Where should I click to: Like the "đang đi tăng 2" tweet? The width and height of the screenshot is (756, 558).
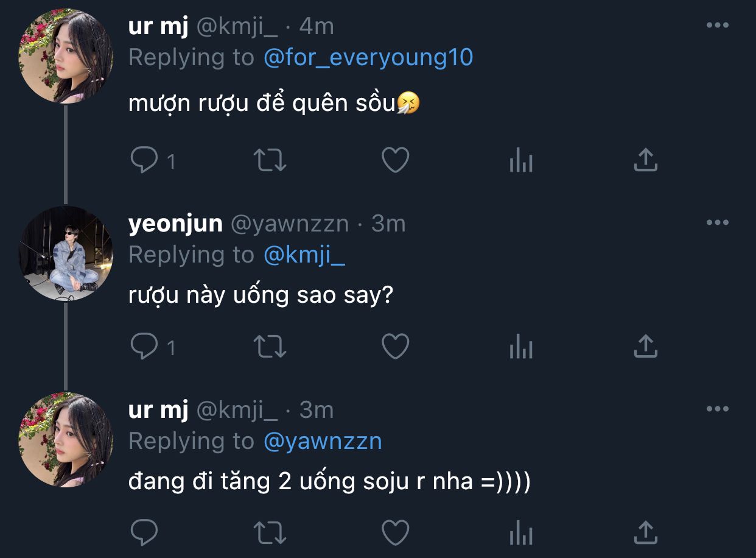pyautogui.click(x=395, y=533)
